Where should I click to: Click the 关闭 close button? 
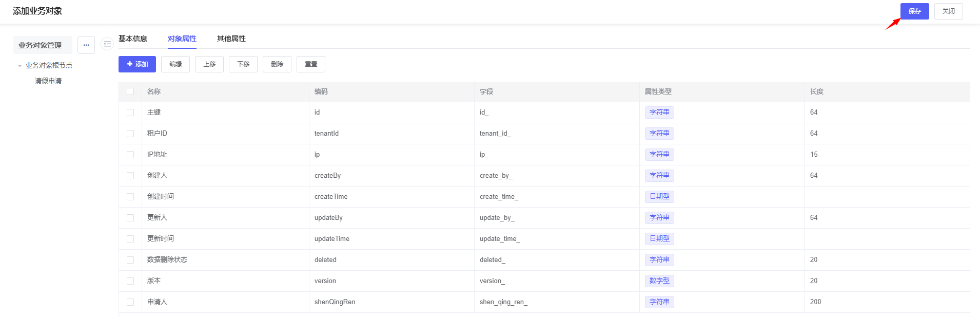click(948, 11)
